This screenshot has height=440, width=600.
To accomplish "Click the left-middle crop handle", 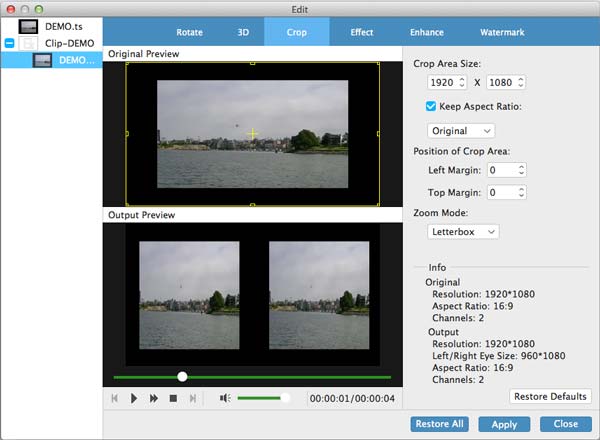I will [127, 134].
